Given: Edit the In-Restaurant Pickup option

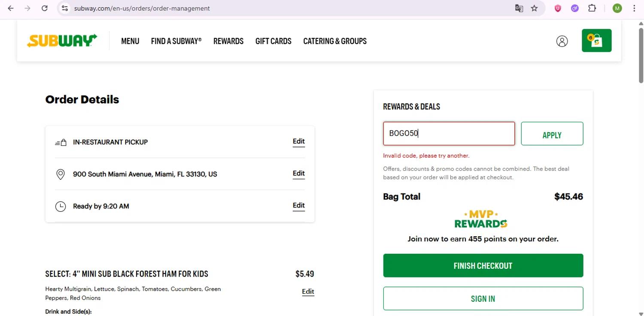Looking at the screenshot, I should (x=299, y=141).
